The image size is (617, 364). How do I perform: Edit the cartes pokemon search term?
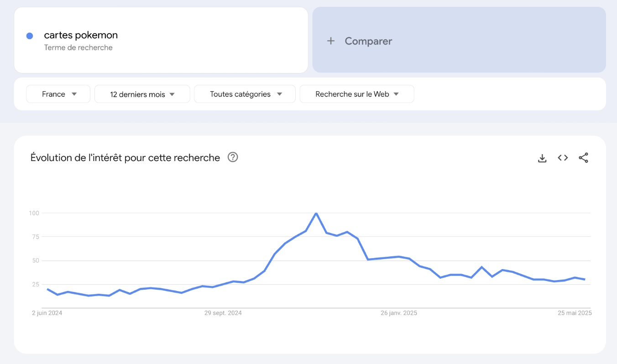(81, 35)
